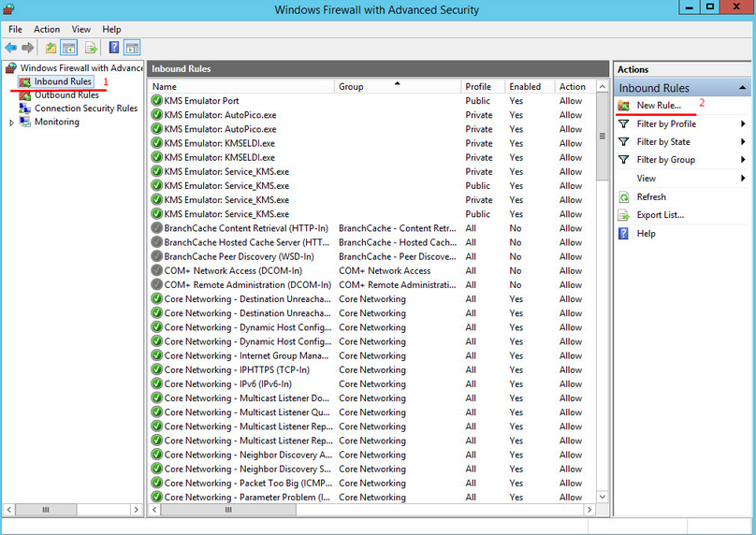This screenshot has height=535, width=756.
Task: Click gray icon of COM+ Network Access rule
Action: coord(156,270)
